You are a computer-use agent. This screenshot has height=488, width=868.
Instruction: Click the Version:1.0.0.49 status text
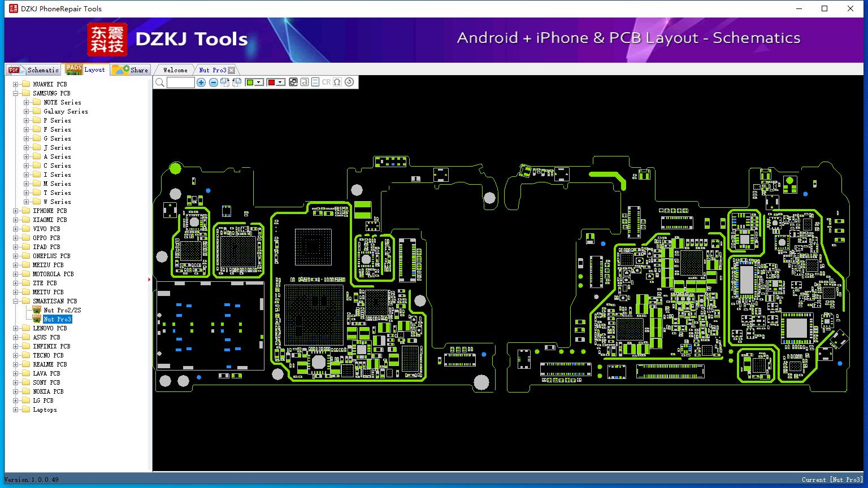pos(31,480)
